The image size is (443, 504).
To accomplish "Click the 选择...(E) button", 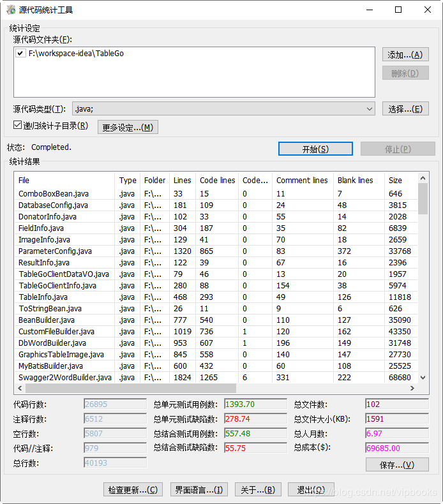I will coord(405,109).
